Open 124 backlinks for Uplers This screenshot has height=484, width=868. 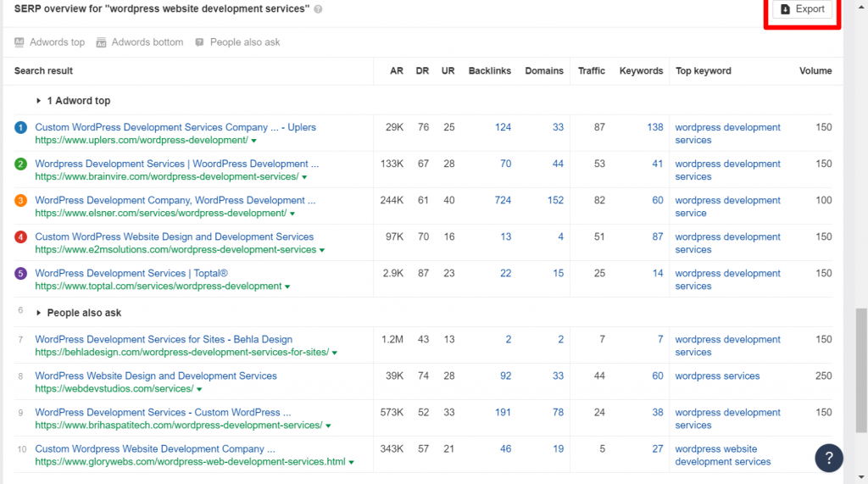point(503,127)
